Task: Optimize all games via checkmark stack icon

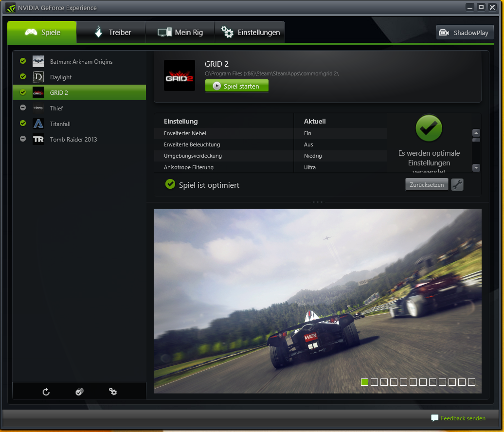Action: 79,392
